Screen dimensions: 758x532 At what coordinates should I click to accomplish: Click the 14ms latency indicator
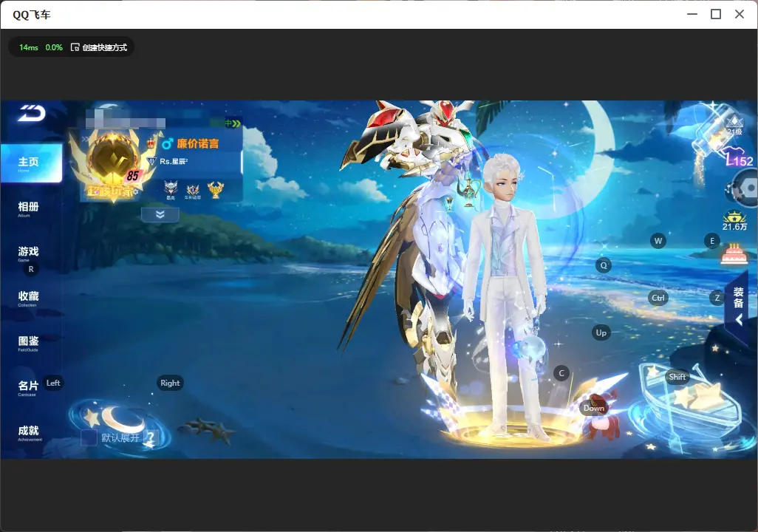29,47
